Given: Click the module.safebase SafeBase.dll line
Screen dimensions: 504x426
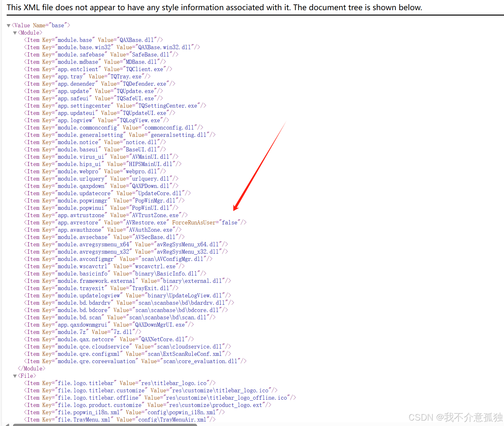Looking at the screenshot, I should tap(101, 55).
